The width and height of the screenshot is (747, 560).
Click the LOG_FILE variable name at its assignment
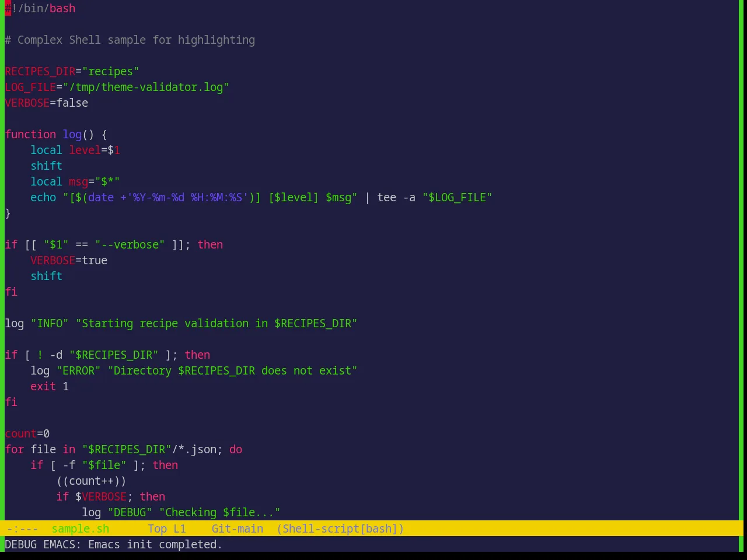click(x=30, y=87)
